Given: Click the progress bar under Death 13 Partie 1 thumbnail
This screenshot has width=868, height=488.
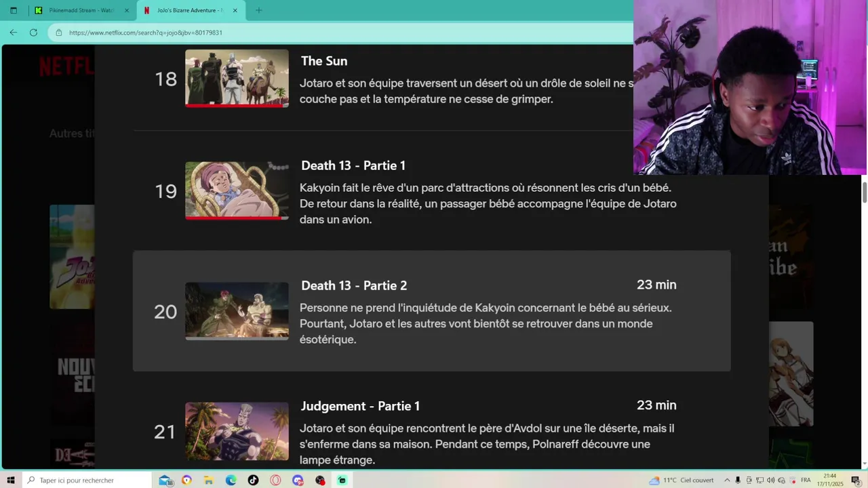Looking at the screenshot, I should click(x=237, y=218).
